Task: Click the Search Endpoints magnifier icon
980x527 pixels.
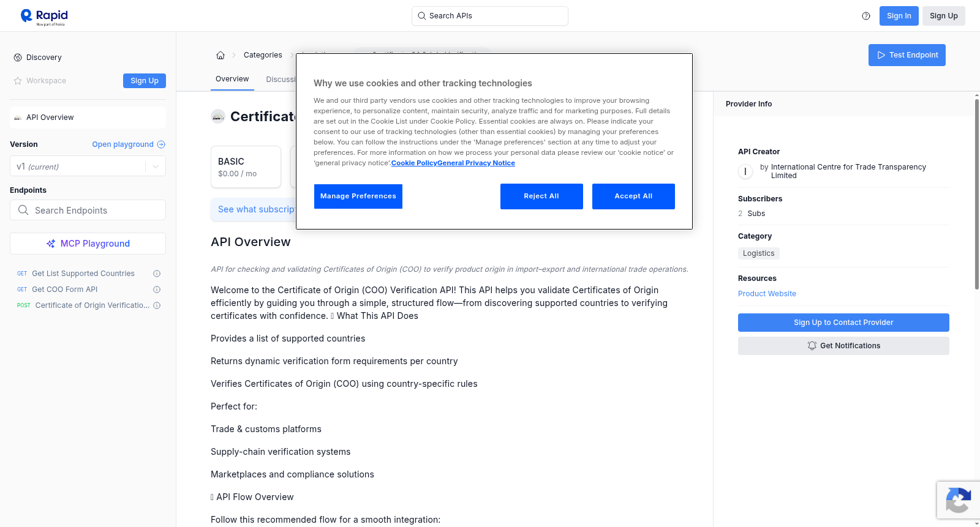Action: point(23,210)
